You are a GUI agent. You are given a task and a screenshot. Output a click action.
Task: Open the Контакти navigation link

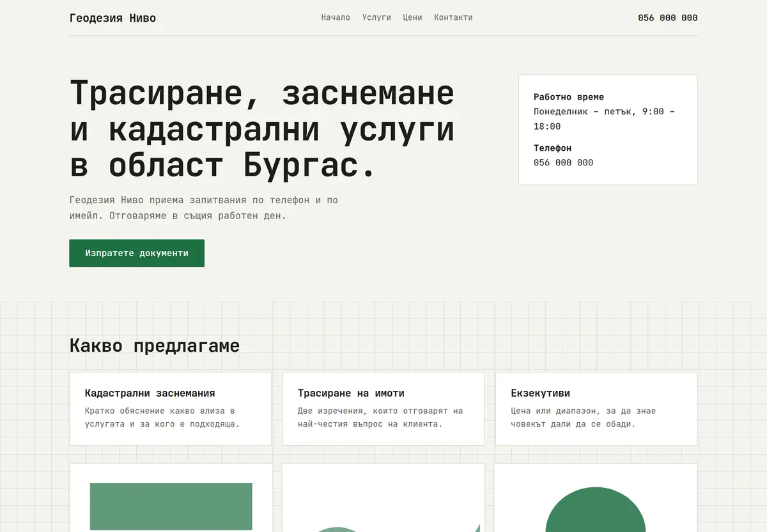pos(453,17)
